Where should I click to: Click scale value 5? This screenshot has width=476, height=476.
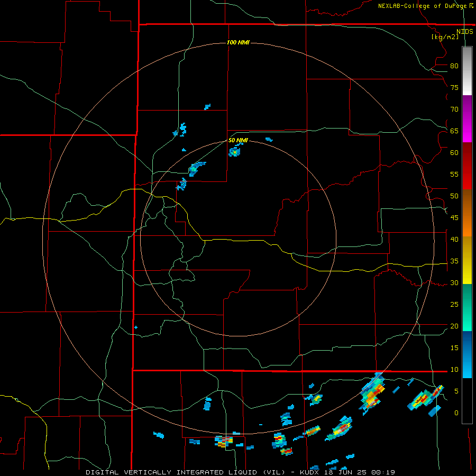[456, 391]
